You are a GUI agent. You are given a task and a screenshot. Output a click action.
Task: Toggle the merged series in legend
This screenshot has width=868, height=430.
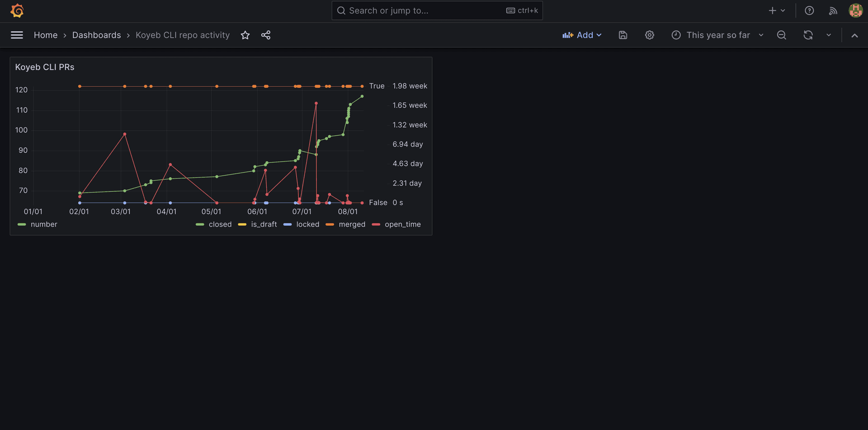pyautogui.click(x=352, y=224)
